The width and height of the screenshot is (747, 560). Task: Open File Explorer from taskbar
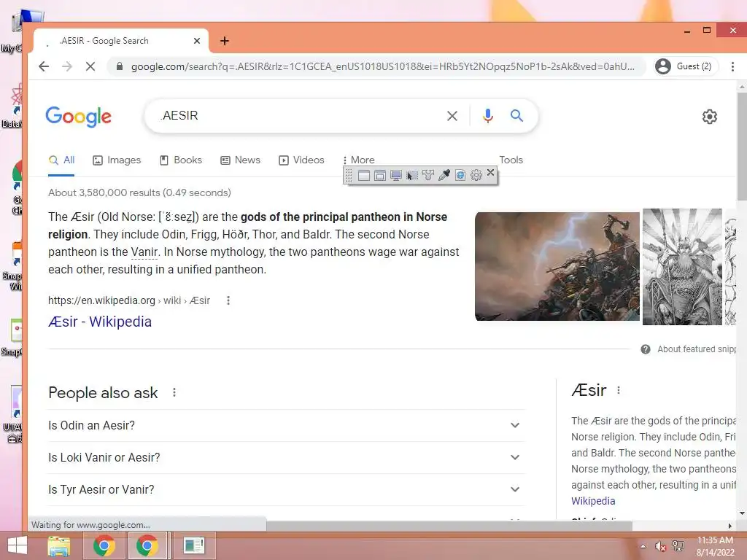[x=59, y=545]
